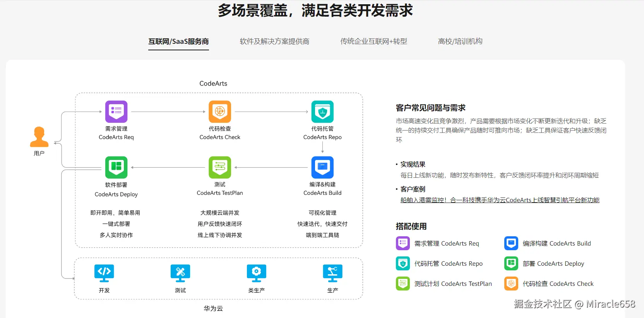Click the 类生产 monitor icon

[257, 273]
